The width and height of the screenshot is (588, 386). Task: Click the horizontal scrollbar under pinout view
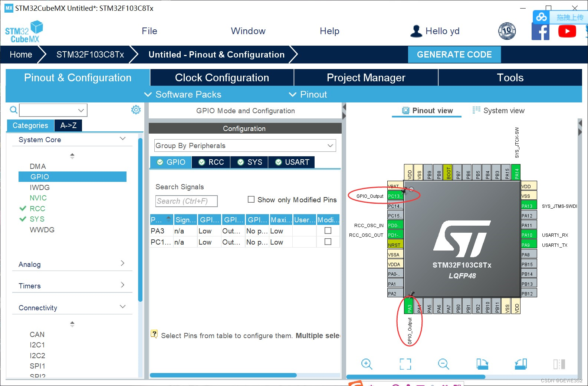coord(415,377)
